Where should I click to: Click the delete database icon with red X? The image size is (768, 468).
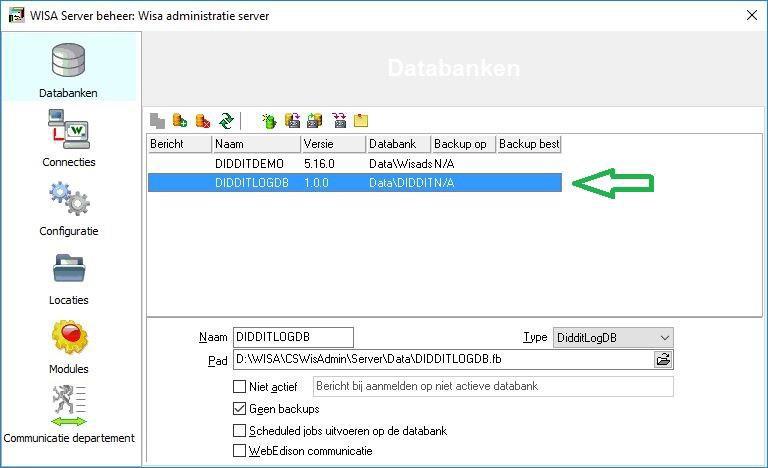[202, 121]
